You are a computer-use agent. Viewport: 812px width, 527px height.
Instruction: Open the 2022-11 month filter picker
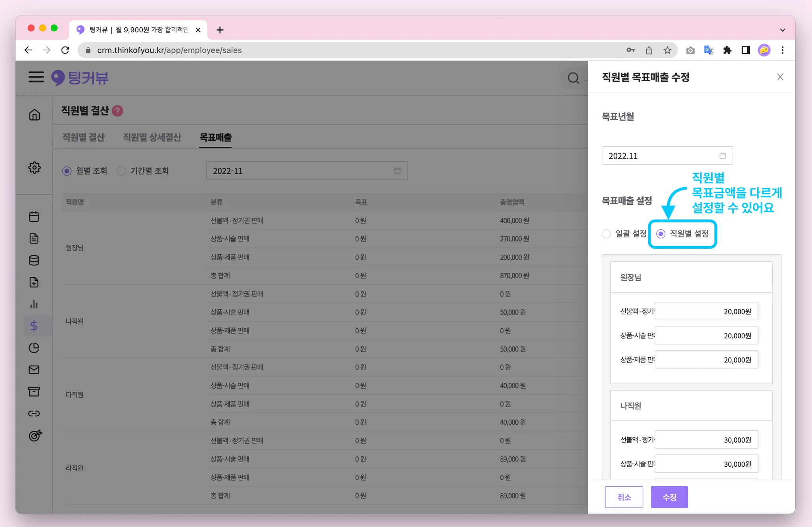tap(306, 171)
